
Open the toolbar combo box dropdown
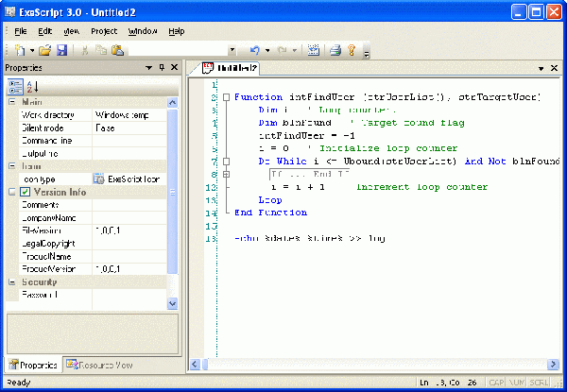(x=232, y=49)
